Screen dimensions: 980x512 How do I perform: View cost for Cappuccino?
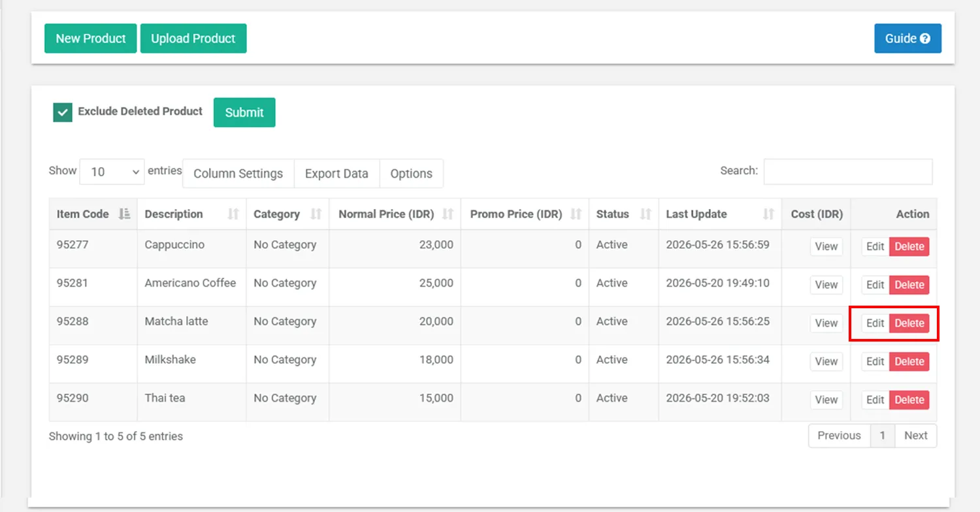826,247
